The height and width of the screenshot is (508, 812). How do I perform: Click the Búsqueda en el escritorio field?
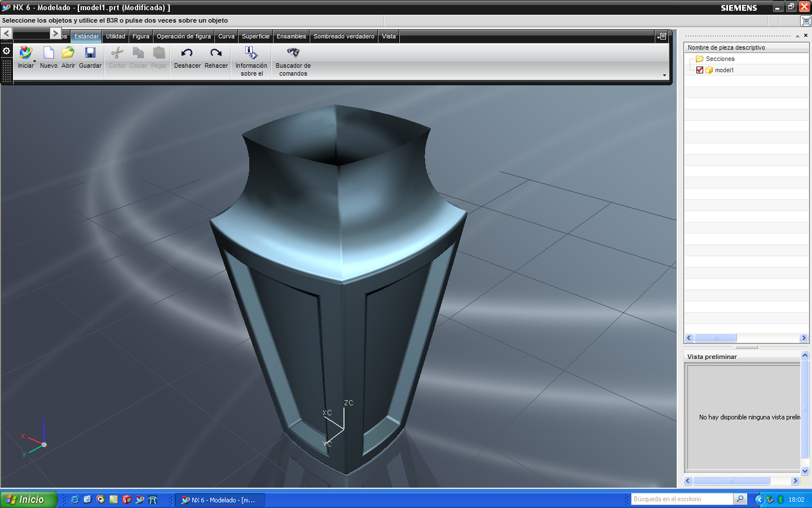click(682, 499)
